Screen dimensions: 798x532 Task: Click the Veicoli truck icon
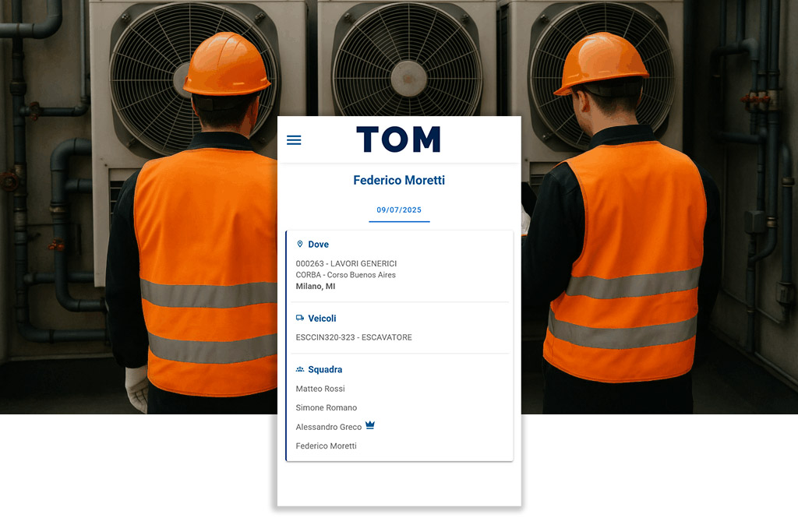[x=300, y=318]
